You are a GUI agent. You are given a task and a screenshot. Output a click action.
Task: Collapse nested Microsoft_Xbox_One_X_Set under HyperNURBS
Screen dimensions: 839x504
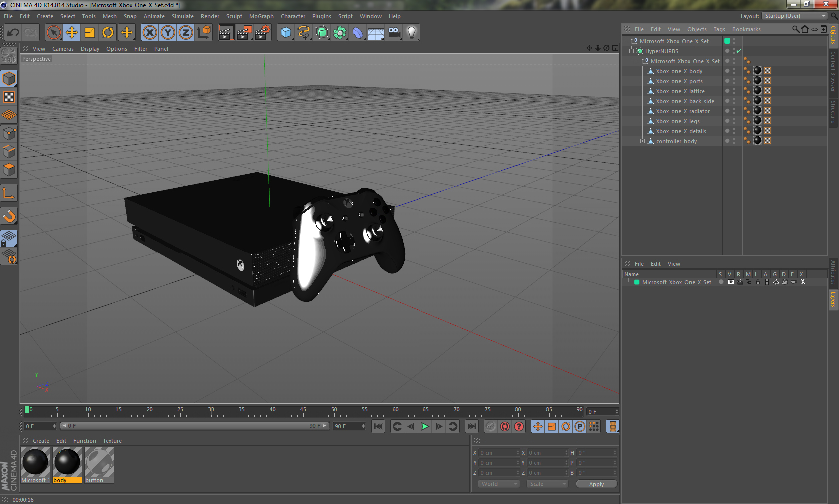pos(637,61)
